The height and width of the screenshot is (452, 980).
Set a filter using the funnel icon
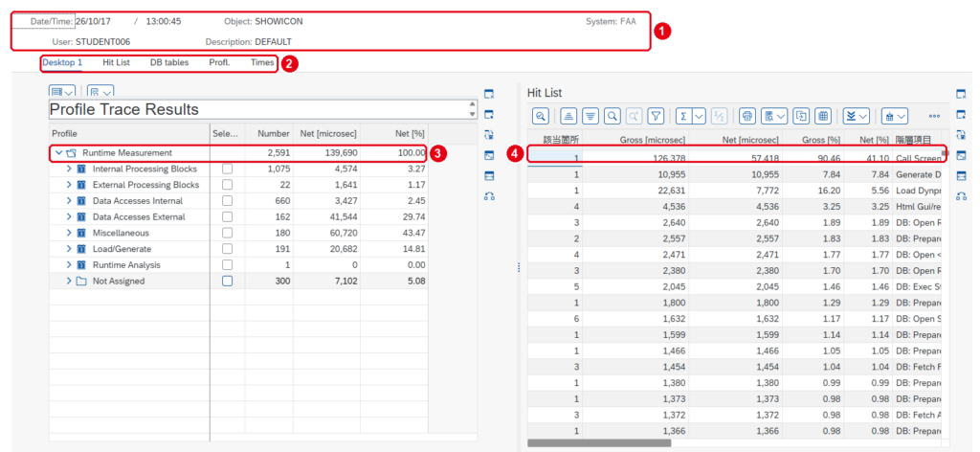tap(655, 116)
